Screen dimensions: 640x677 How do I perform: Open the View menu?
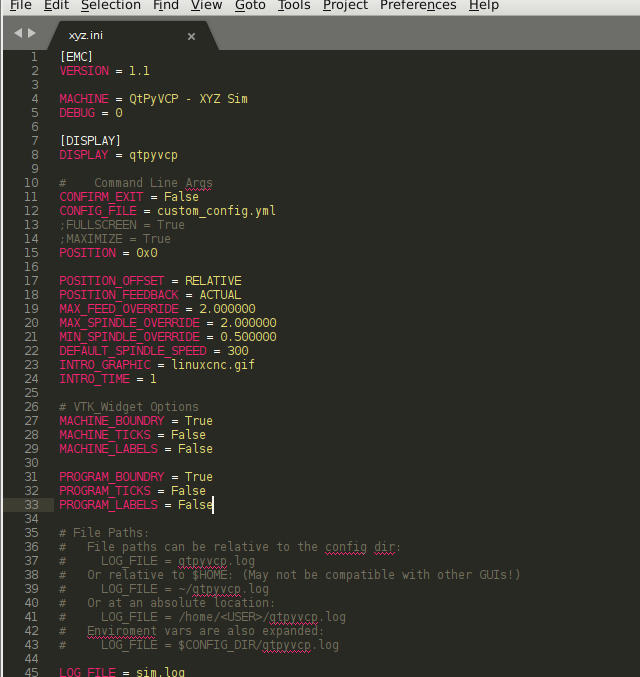click(206, 5)
